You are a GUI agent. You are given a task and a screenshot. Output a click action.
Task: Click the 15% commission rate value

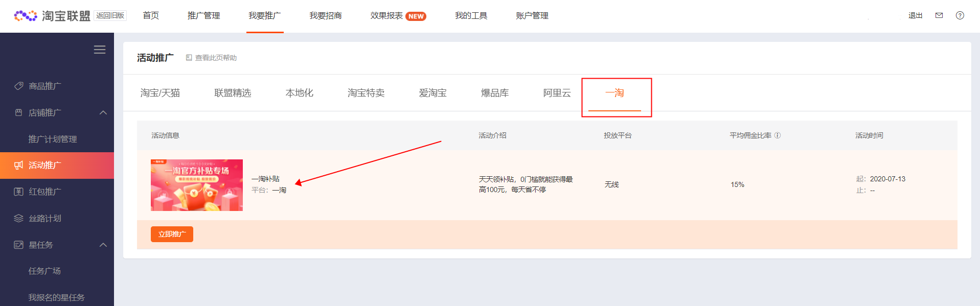tap(737, 184)
